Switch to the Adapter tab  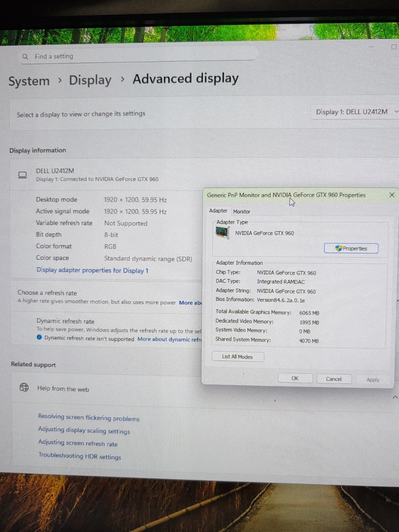click(x=218, y=211)
